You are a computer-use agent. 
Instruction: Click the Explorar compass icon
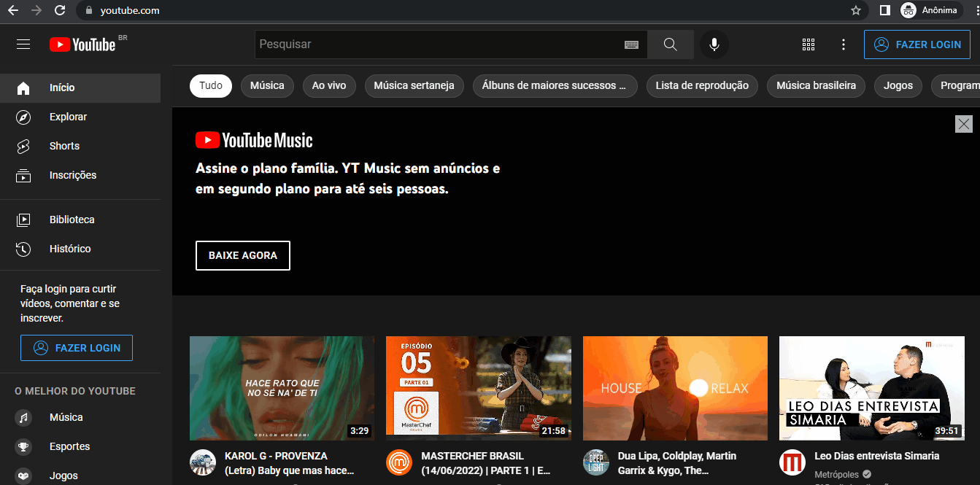(x=23, y=117)
